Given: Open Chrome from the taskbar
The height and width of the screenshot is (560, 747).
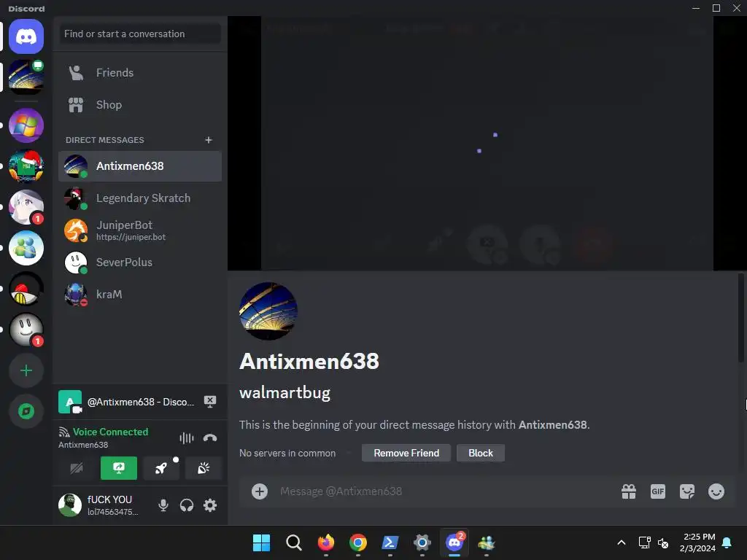Looking at the screenshot, I should click(x=357, y=542).
